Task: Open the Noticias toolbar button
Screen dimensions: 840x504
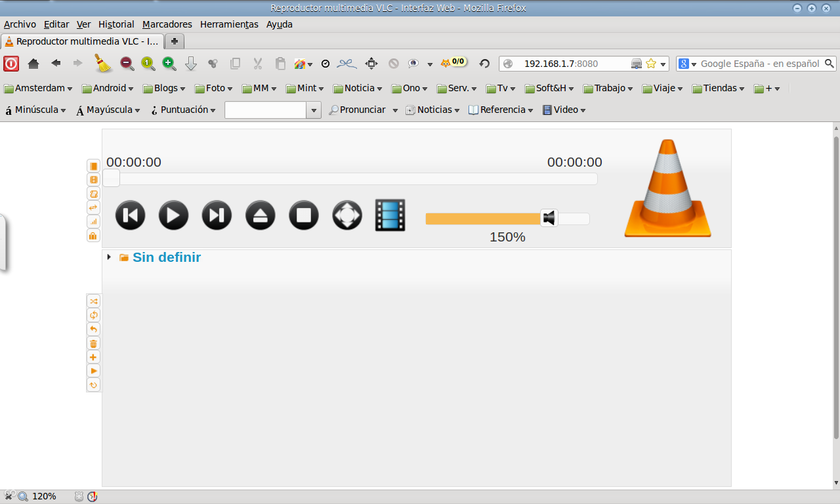Action: point(432,110)
